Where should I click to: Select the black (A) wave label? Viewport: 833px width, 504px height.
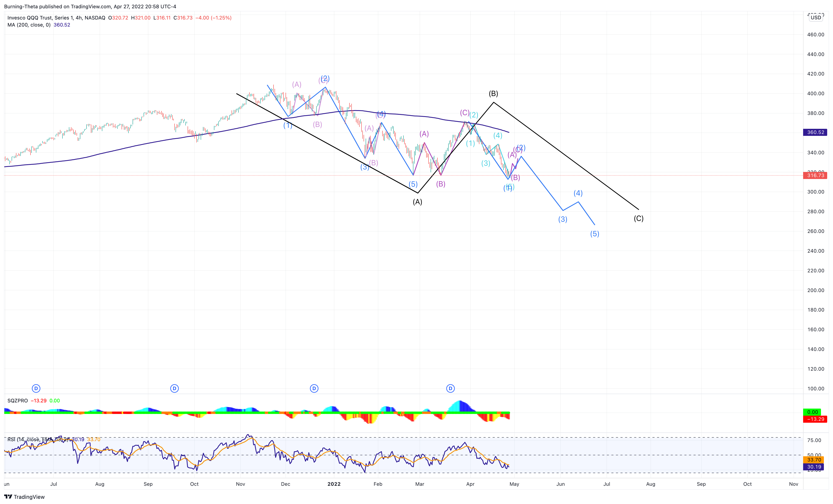click(x=418, y=202)
